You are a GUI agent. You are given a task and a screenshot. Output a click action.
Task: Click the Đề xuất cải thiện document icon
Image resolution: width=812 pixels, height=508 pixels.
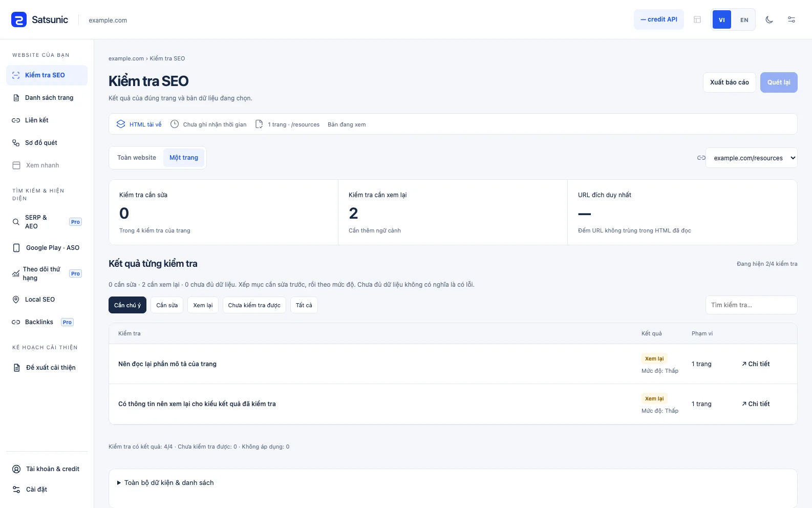16,368
